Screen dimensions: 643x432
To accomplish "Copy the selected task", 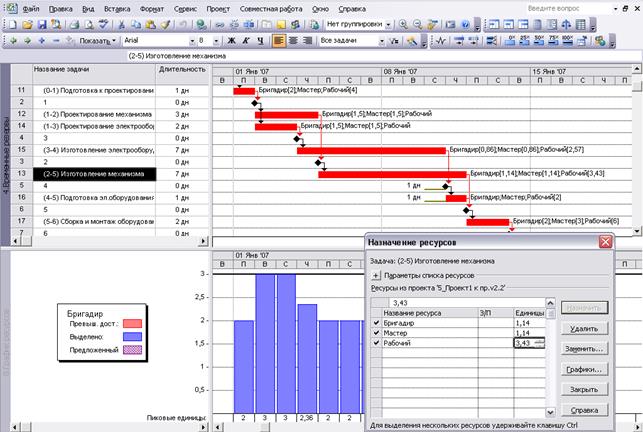I will pyautogui.click(x=136, y=25).
